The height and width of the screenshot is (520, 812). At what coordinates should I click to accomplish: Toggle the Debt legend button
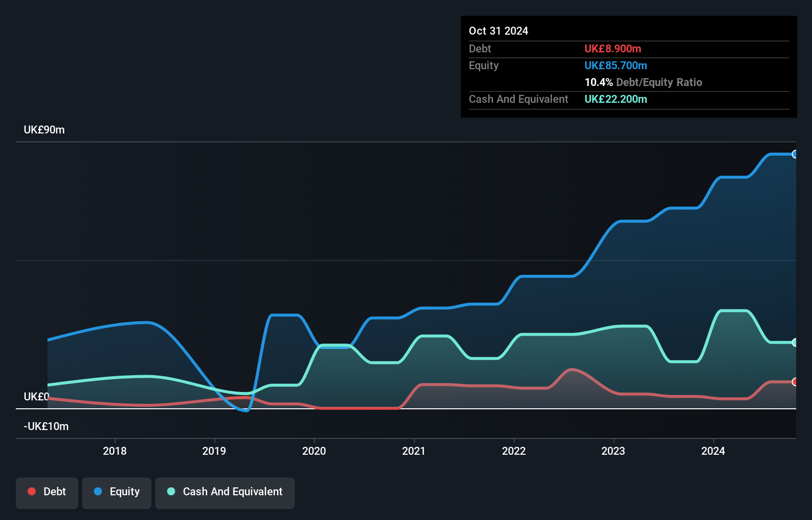coord(47,493)
